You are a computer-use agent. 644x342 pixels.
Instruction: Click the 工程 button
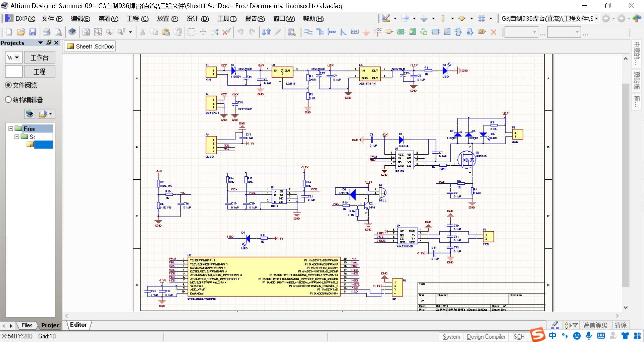click(40, 72)
